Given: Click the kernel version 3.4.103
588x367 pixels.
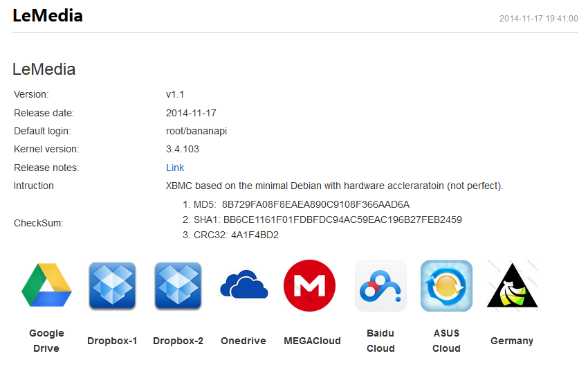Looking at the screenshot, I should (183, 149).
